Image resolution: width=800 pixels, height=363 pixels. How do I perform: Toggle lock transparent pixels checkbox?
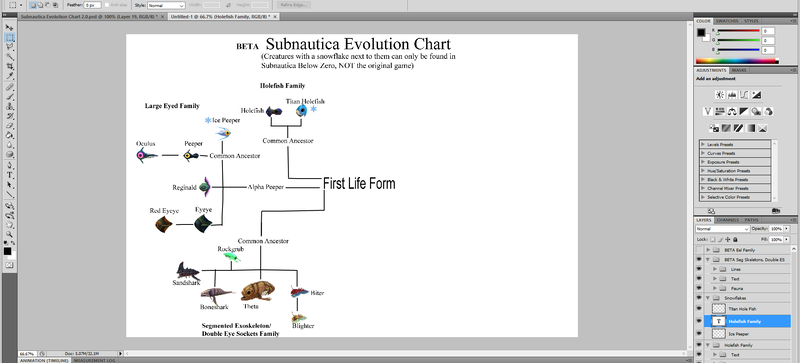tap(713, 239)
